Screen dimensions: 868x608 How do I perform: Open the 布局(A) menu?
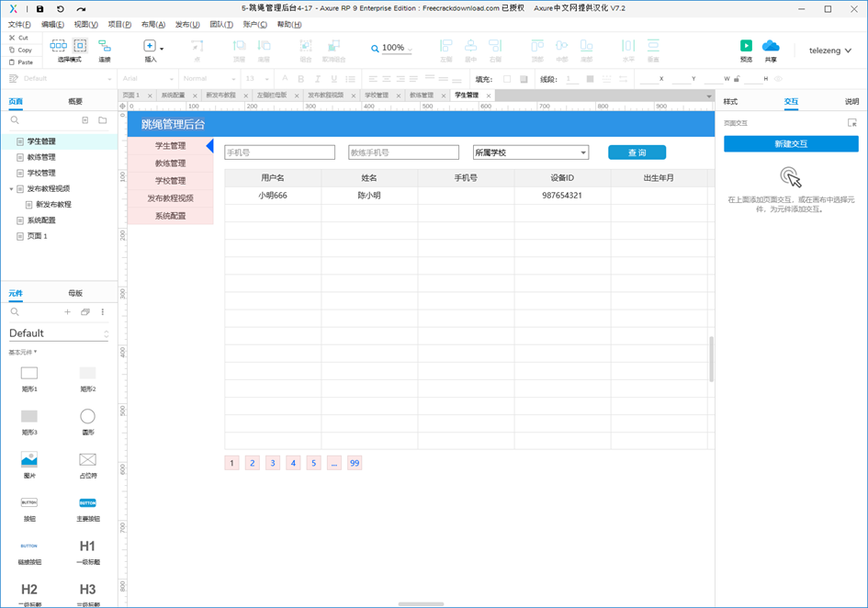point(153,25)
